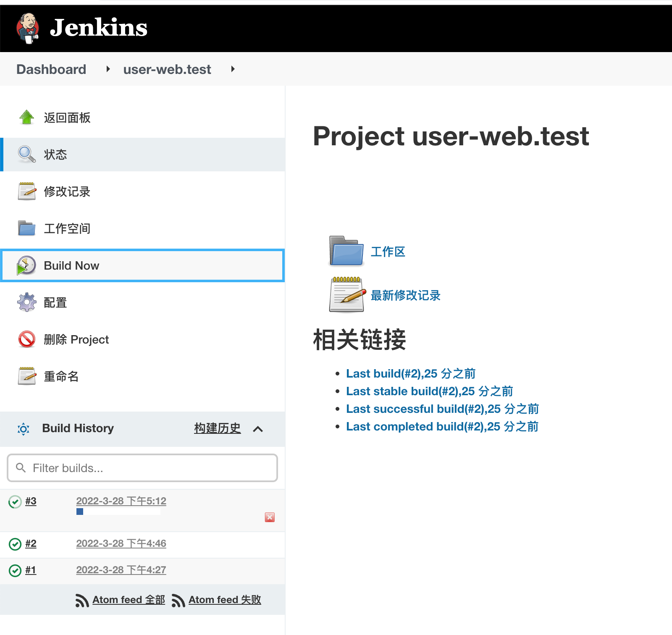Image resolution: width=672 pixels, height=635 pixels.
Task: Click the red prohibited 删除 Project icon
Action: (27, 339)
